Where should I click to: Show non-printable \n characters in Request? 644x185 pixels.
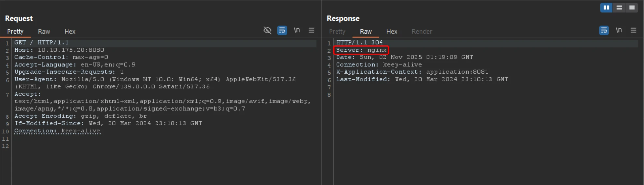click(297, 30)
